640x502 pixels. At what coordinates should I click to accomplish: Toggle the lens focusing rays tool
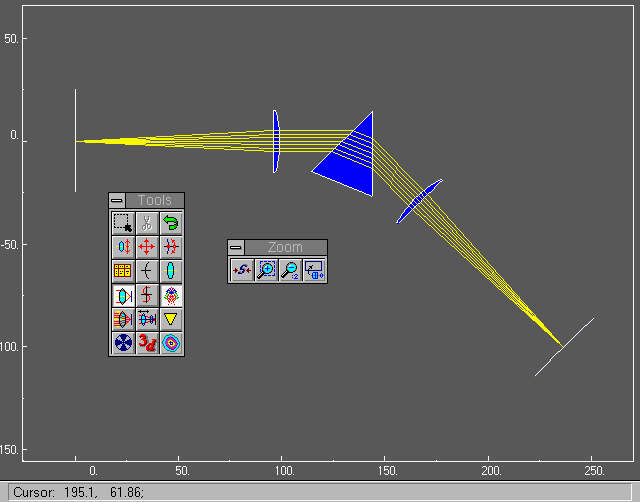(123, 295)
